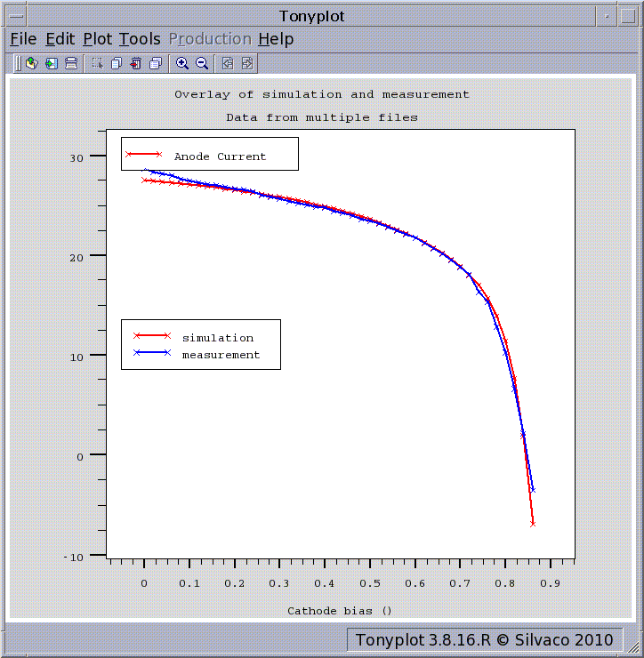Open the Tools menu
This screenshot has width=644, height=658.
[140, 39]
